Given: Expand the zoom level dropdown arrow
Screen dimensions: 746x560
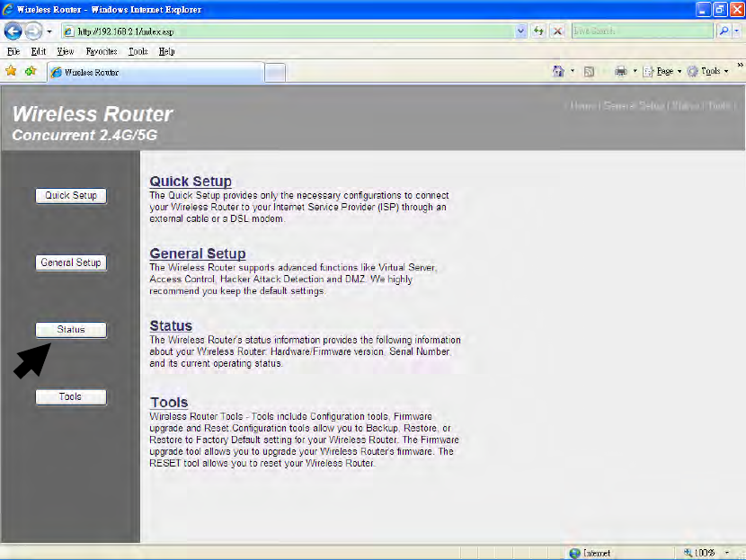Looking at the screenshot, I should (727, 553).
